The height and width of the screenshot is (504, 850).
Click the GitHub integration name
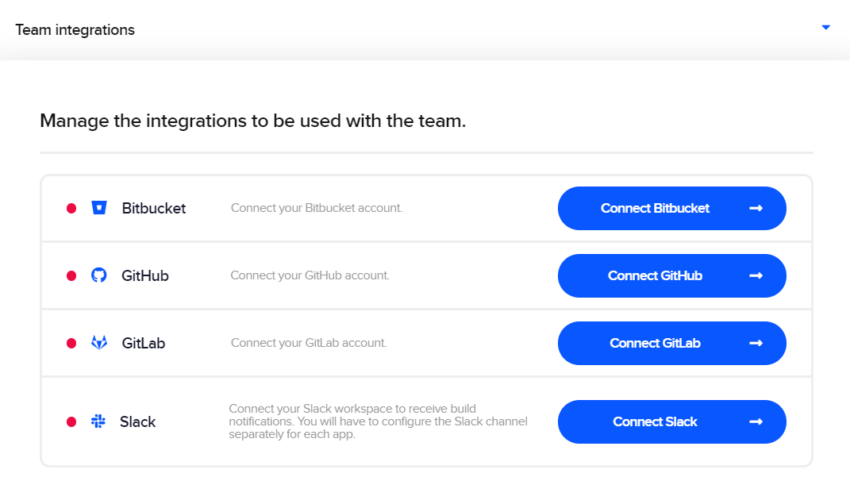pos(144,276)
